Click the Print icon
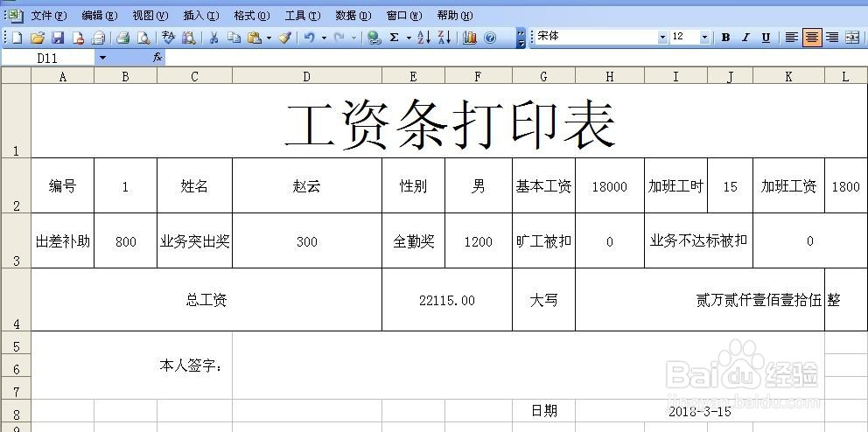The image size is (868, 432). [x=98, y=38]
